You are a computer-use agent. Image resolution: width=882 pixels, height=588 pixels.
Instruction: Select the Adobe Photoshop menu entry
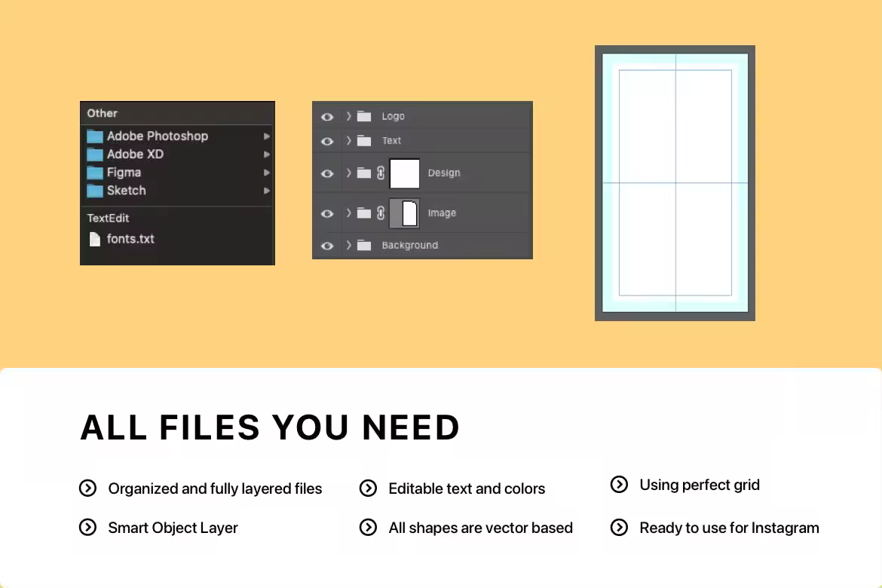click(x=178, y=136)
